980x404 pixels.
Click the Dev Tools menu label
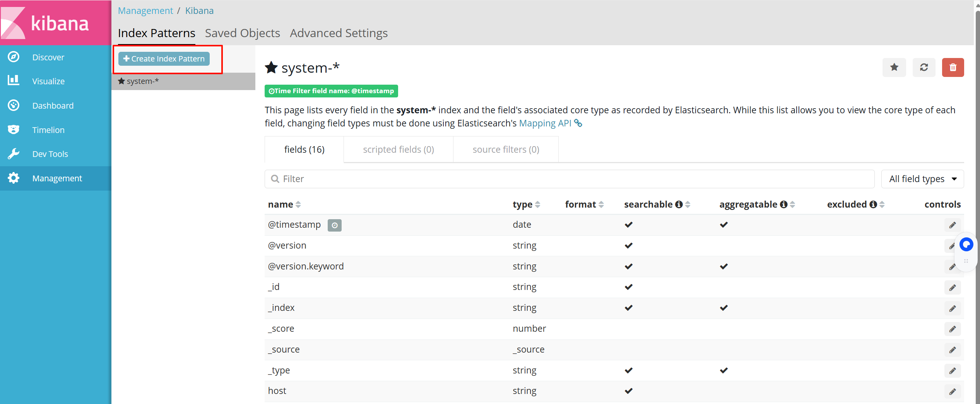[x=50, y=154]
